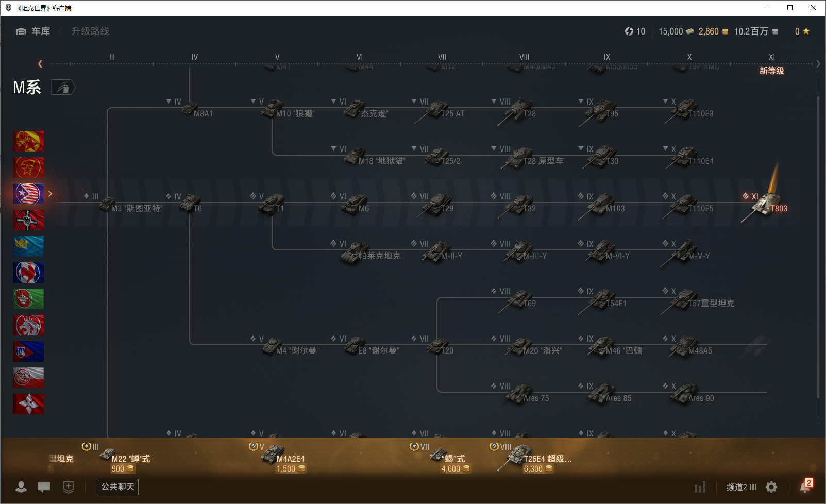The width and height of the screenshot is (826, 504).
Task: Select the T54E1 tier IX tank node
Action: [603, 301]
